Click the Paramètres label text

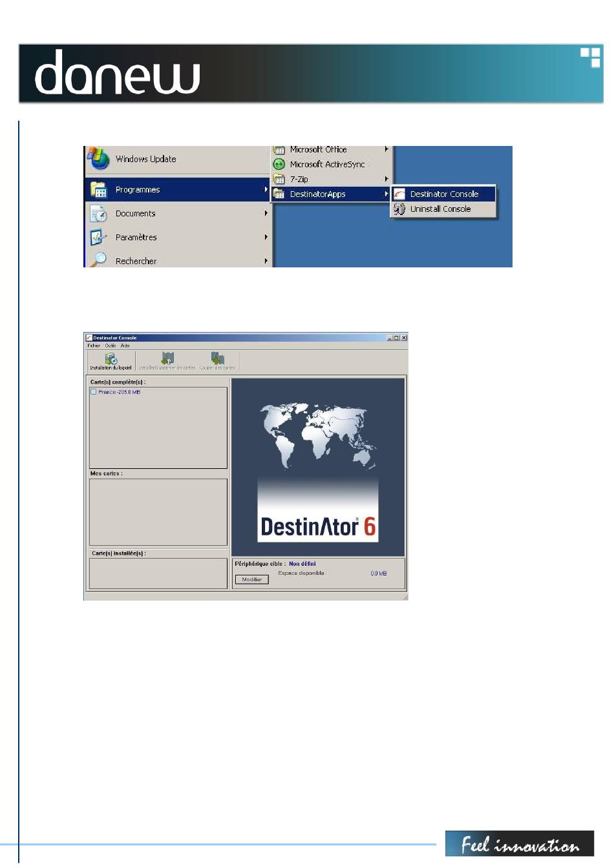tap(136, 237)
